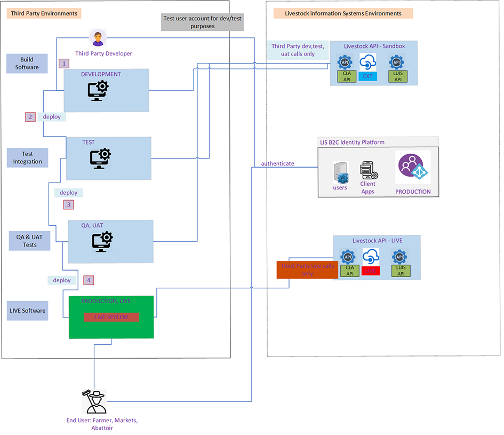504x435 pixels.
Task: Select the orange Third Party Live calls box
Action: [307, 270]
